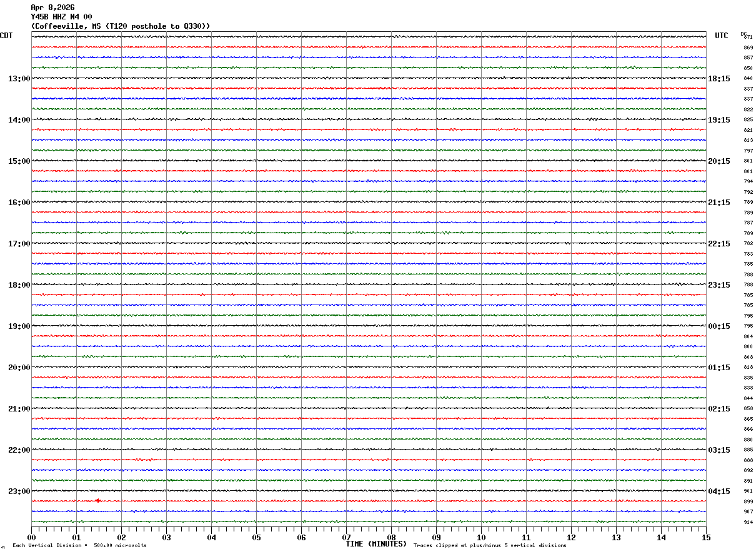
Task: Click the DC offset value 880
Action: [x=749, y=440]
